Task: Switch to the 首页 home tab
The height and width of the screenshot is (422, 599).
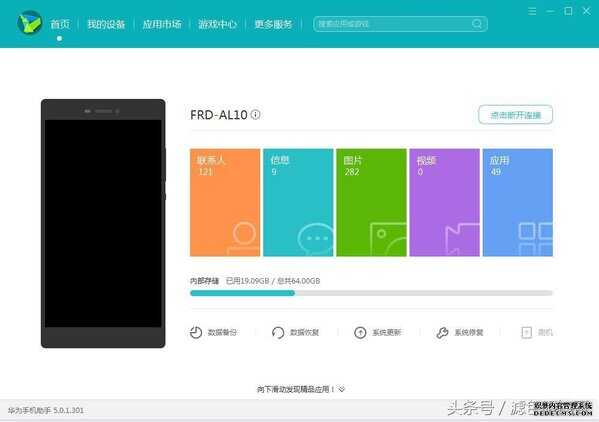Action: [x=60, y=24]
